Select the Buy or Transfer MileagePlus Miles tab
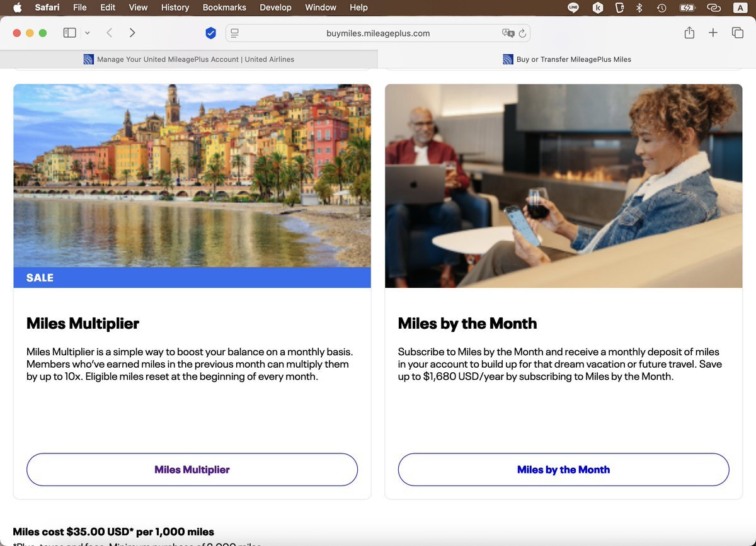The width and height of the screenshot is (756, 546). point(567,59)
